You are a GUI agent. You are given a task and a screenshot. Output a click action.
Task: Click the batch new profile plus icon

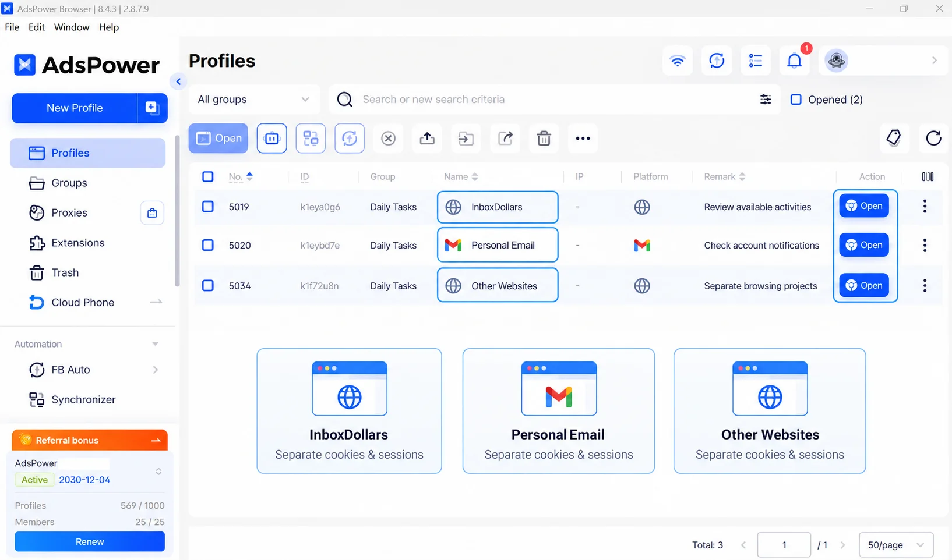click(x=152, y=108)
